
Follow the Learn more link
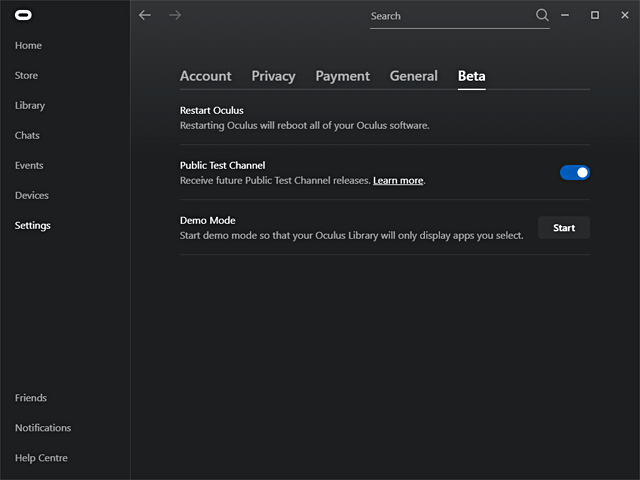[398, 180]
